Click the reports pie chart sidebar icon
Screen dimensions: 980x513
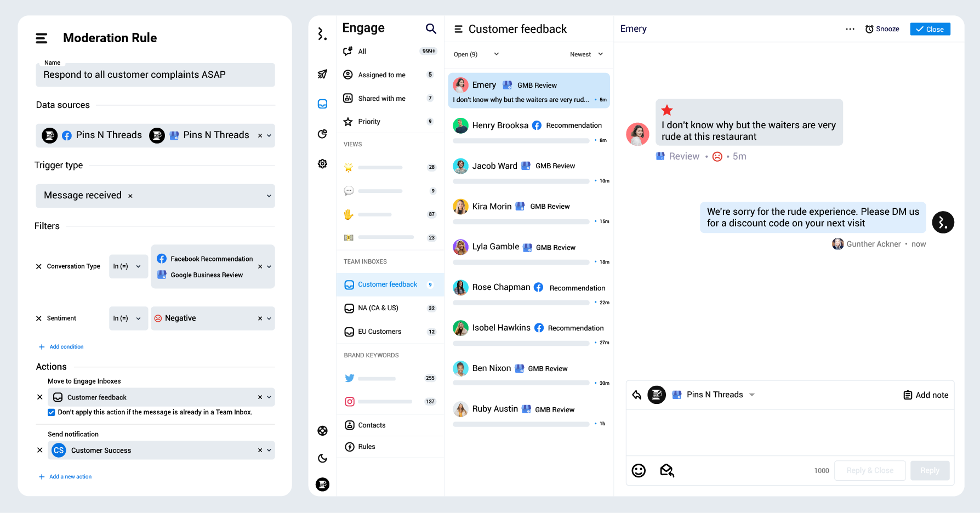tap(322, 134)
